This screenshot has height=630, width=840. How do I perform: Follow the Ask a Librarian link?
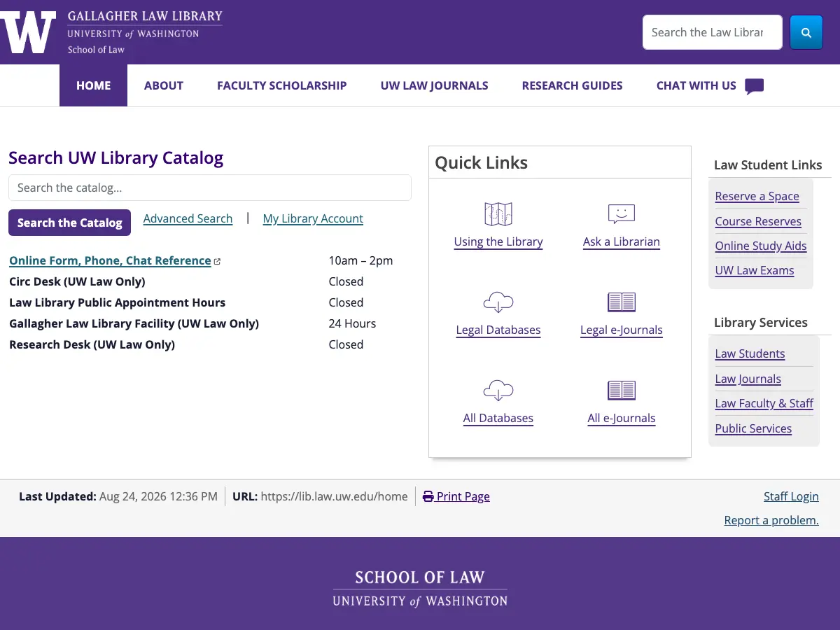tap(622, 241)
